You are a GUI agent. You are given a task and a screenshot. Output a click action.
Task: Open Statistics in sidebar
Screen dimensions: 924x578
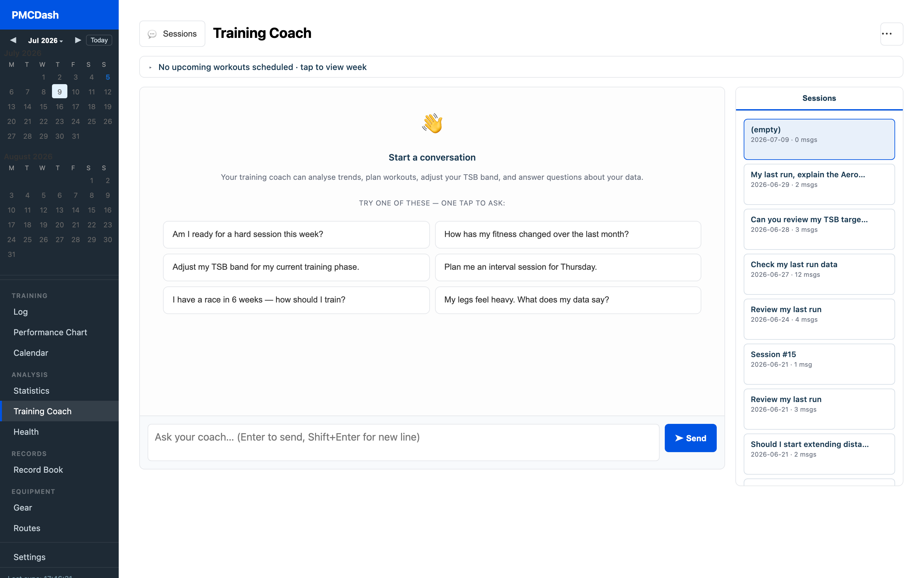coord(59,391)
